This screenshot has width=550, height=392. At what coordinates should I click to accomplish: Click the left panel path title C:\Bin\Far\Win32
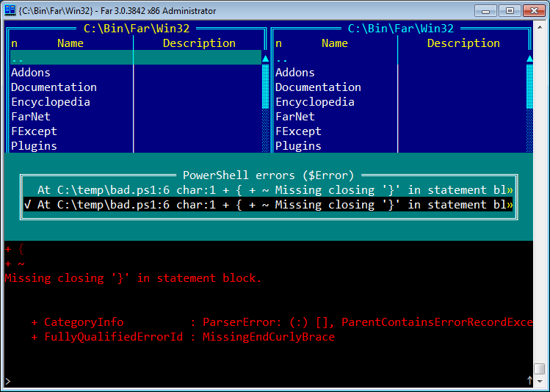pos(137,29)
